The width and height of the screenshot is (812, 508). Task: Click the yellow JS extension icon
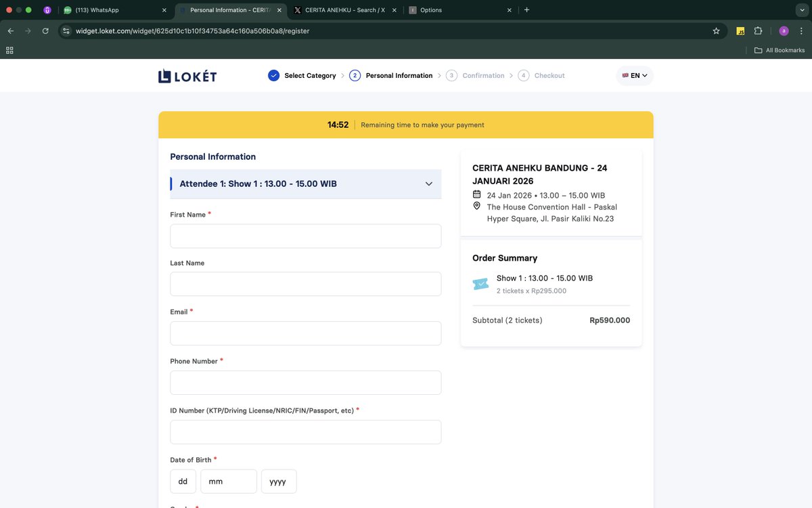point(740,30)
